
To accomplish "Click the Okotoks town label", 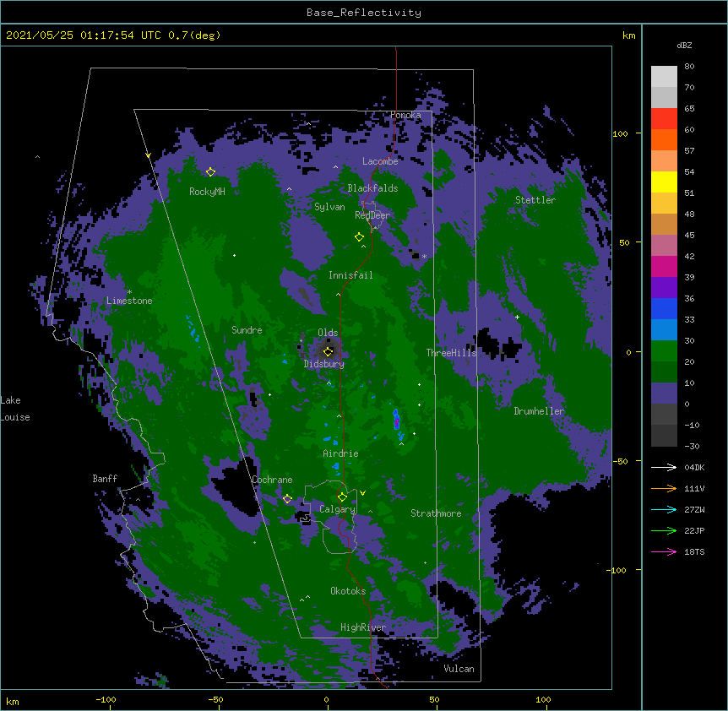I will pyautogui.click(x=348, y=591).
